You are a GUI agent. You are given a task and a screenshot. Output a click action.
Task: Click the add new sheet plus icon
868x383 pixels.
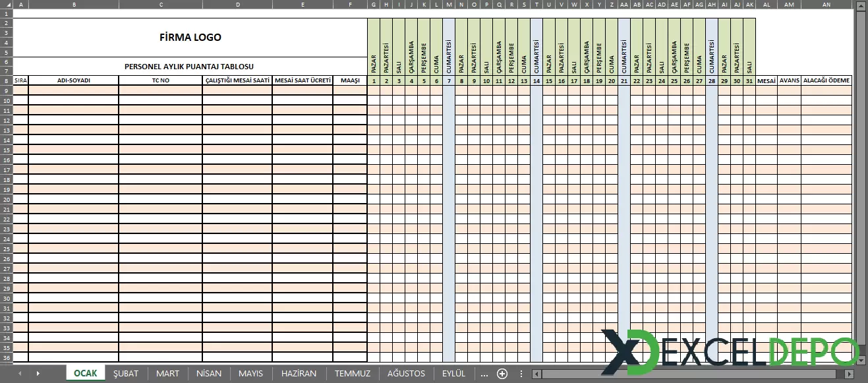click(x=502, y=374)
